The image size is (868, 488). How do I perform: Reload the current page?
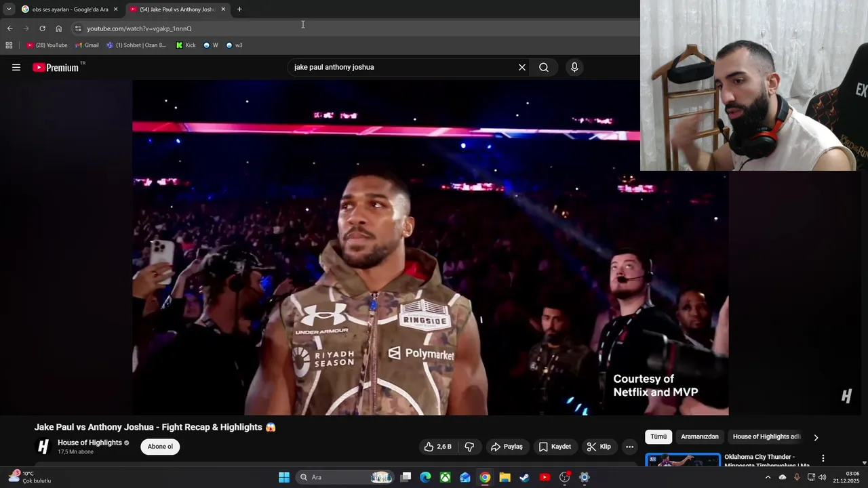click(42, 28)
